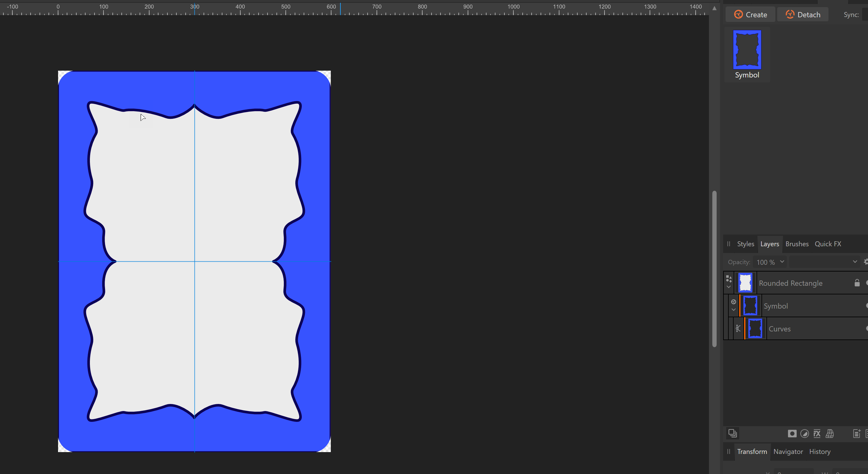Click the Mask Layer icon

point(792,434)
